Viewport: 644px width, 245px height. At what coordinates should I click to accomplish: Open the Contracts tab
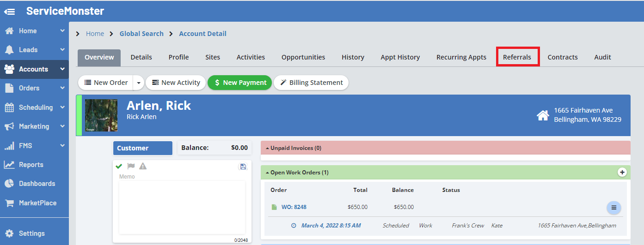563,58
